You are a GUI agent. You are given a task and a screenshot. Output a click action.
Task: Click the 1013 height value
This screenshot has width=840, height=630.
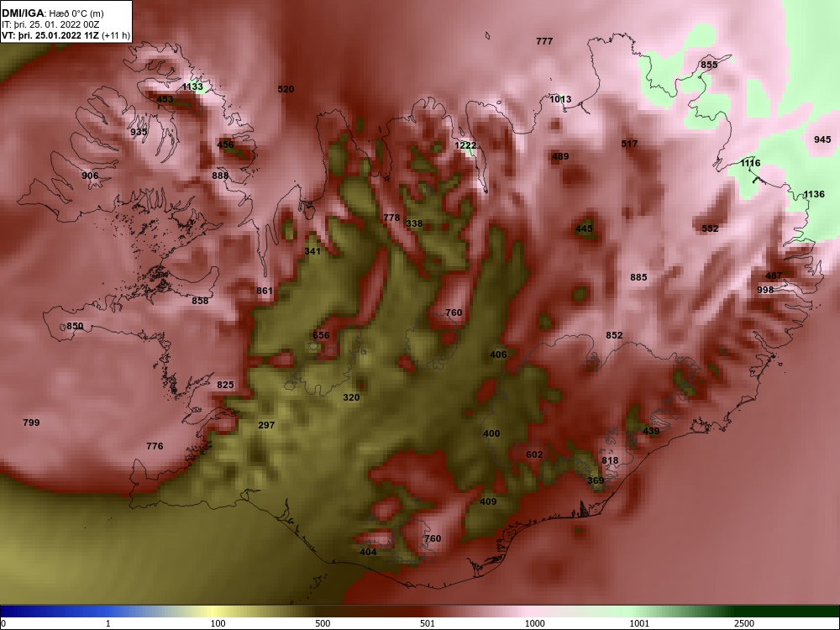click(x=560, y=99)
